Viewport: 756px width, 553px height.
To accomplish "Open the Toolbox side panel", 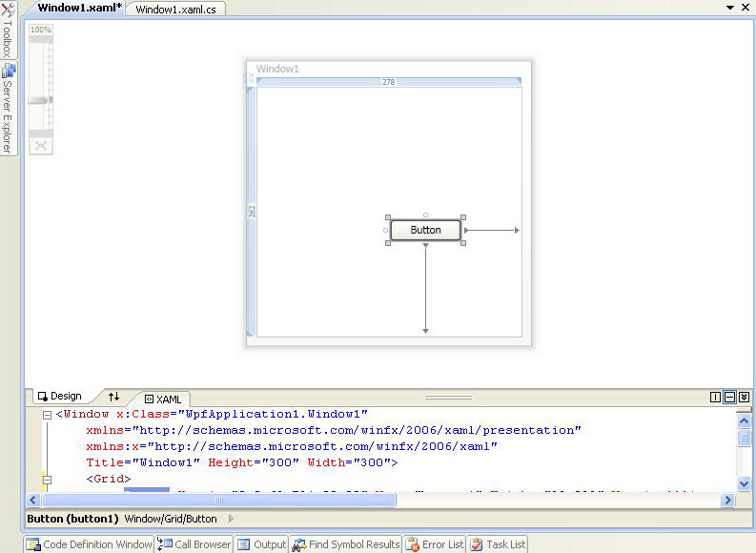I will [x=8, y=30].
